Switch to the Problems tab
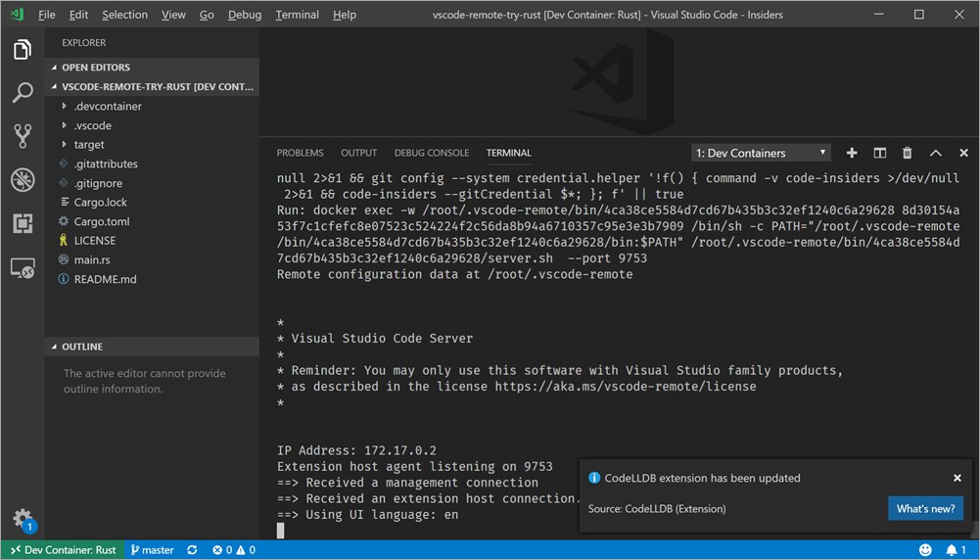Image resolution: width=980 pixels, height=560 pixels. (300, 153)
